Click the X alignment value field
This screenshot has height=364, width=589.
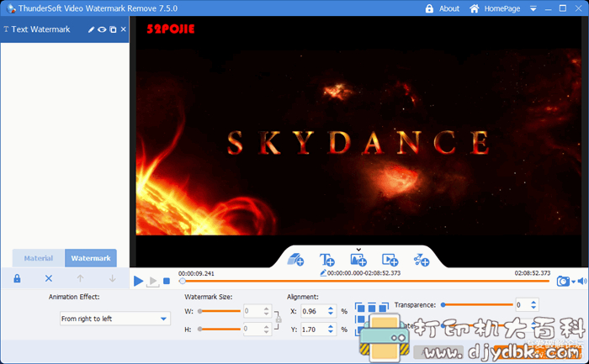[314, 311]
